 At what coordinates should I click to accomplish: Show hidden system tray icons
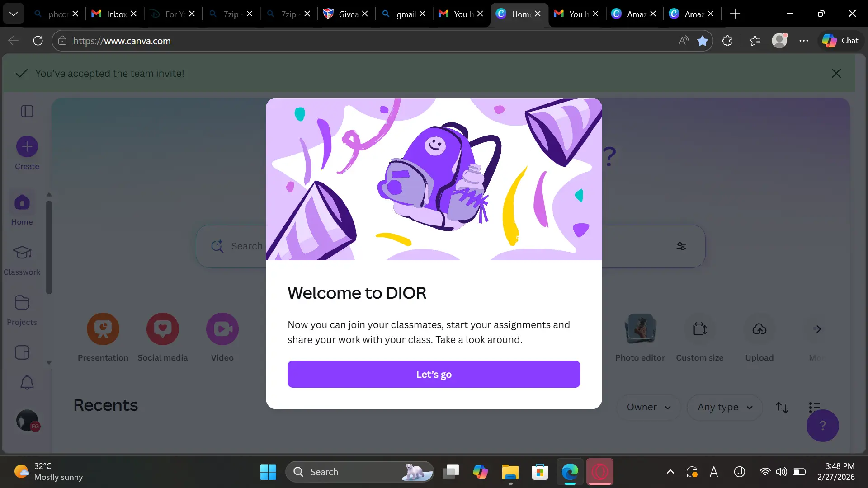pos(670,472)
